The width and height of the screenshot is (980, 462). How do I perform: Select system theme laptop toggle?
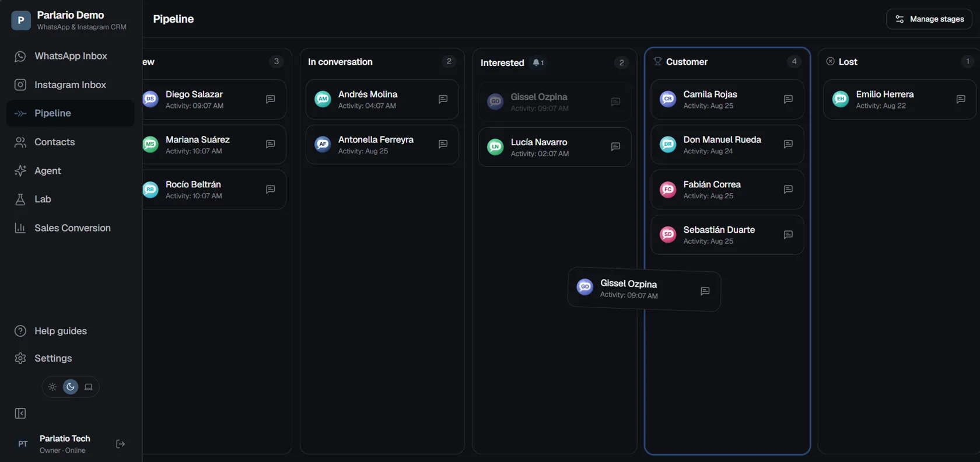point(89,387)
